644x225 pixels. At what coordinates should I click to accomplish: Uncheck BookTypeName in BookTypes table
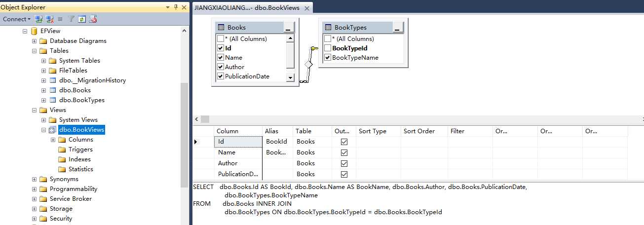(x=328, y=57)
